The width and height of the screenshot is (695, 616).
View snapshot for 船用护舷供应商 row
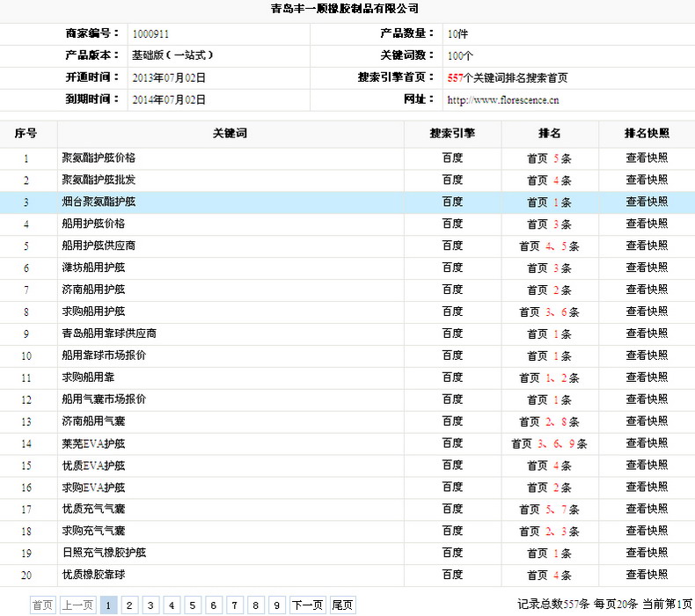pos(647,246)
